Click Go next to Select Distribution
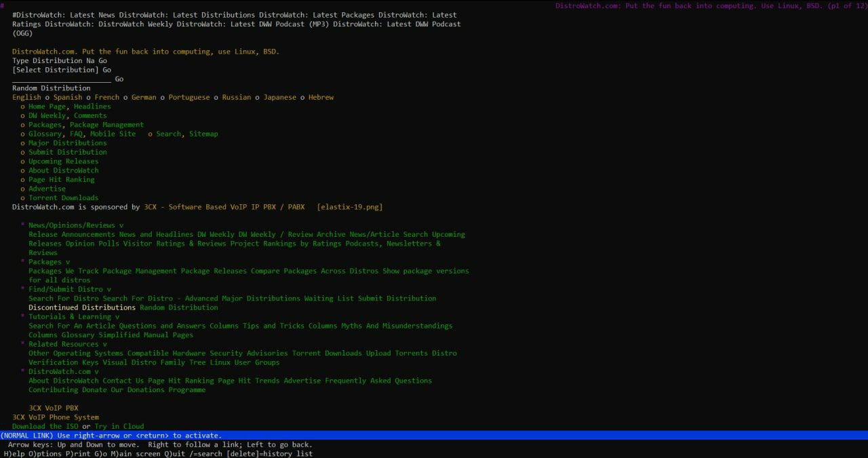Image resolution: width=868 pixels, height=458 pixels. click(107, 70)
